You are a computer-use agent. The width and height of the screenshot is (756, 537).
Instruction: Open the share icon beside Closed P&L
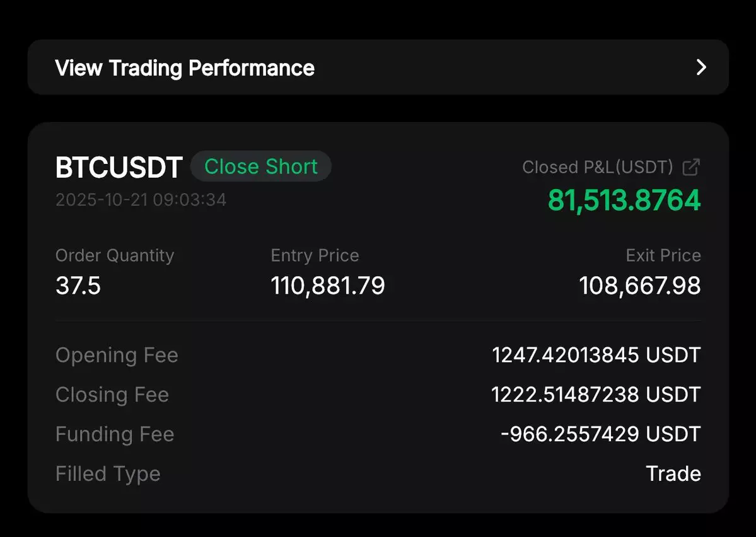pyautogui.click(x=692, y=167)
